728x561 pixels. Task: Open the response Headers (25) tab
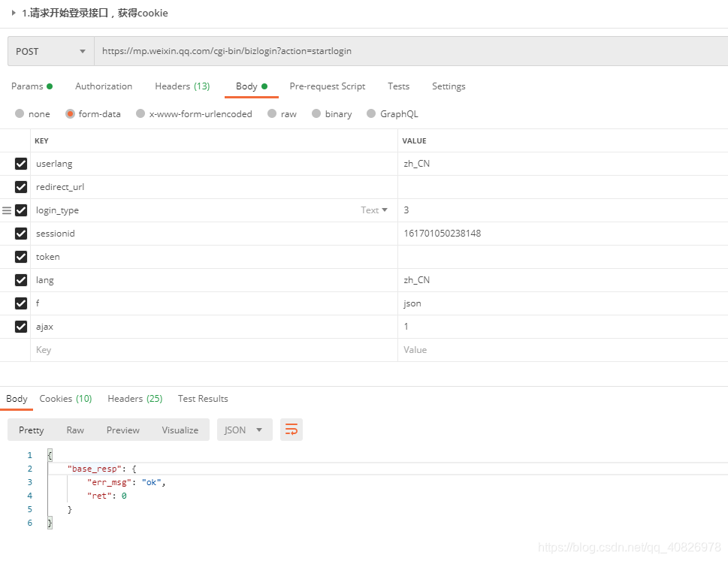click(x=135, y=399)
